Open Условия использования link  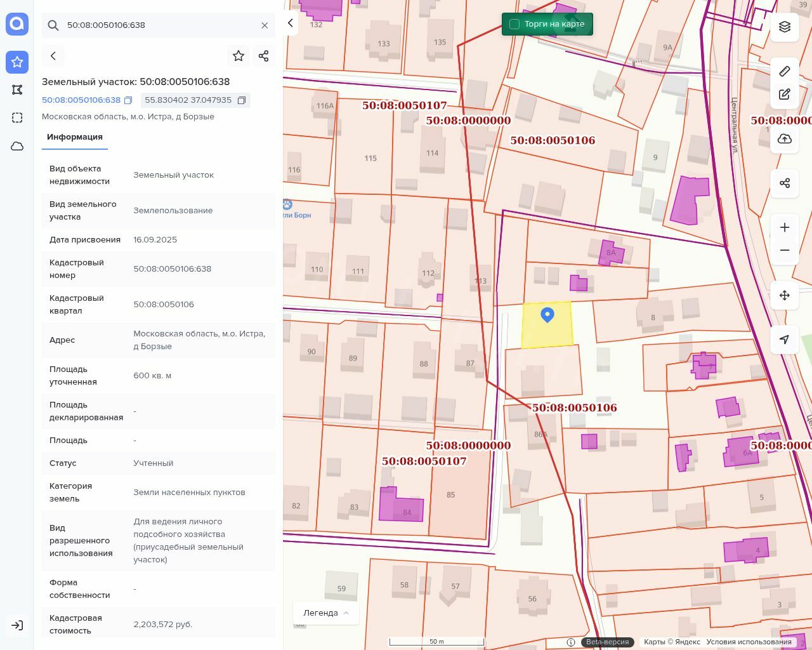749,642
